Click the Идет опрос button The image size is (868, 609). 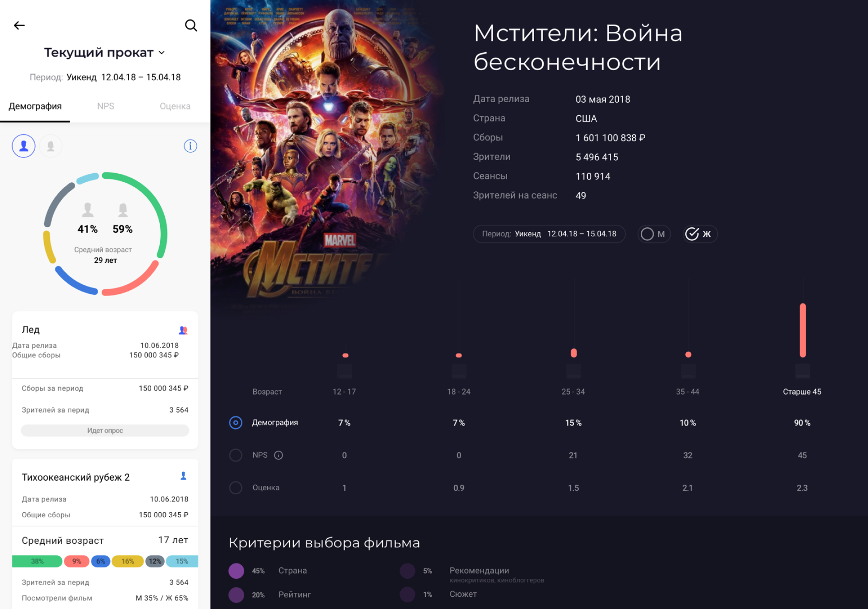coord(105,430)
